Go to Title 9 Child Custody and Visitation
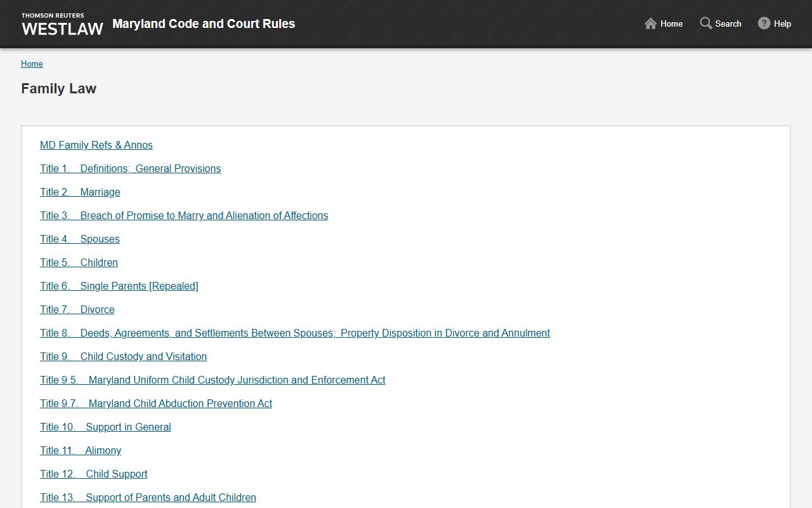This screenshot has height=508, width=812. 123,357
